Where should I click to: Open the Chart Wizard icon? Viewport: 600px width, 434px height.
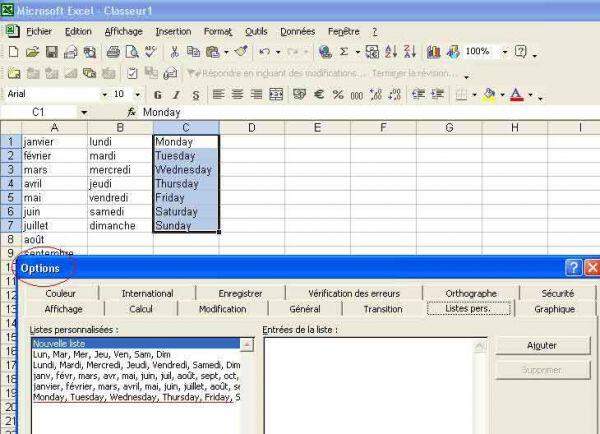(x=434, y=52)
